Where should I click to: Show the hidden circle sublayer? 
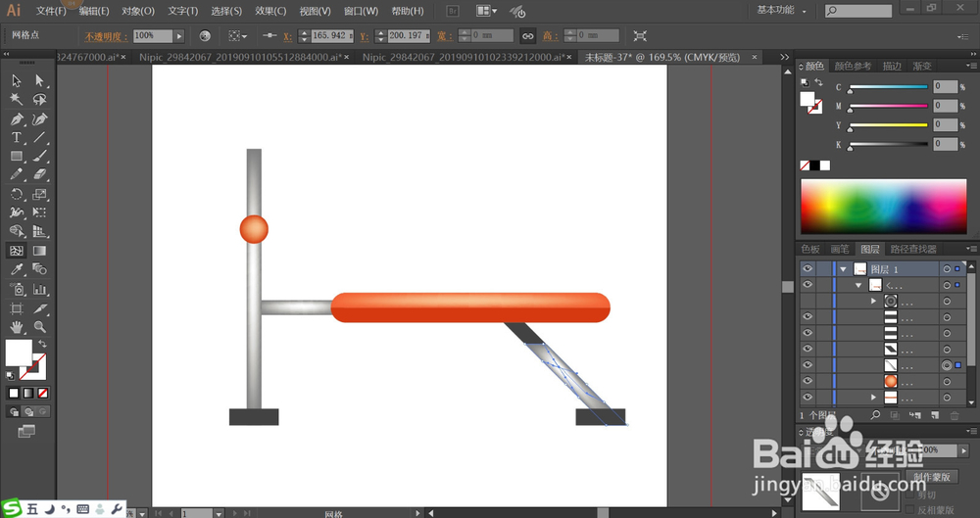click(x=808, y=302)
